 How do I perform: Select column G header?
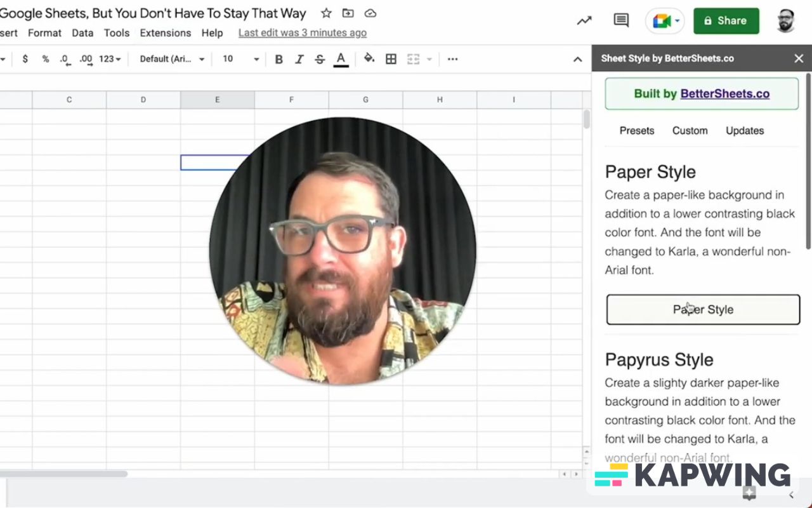coord(366,100)
